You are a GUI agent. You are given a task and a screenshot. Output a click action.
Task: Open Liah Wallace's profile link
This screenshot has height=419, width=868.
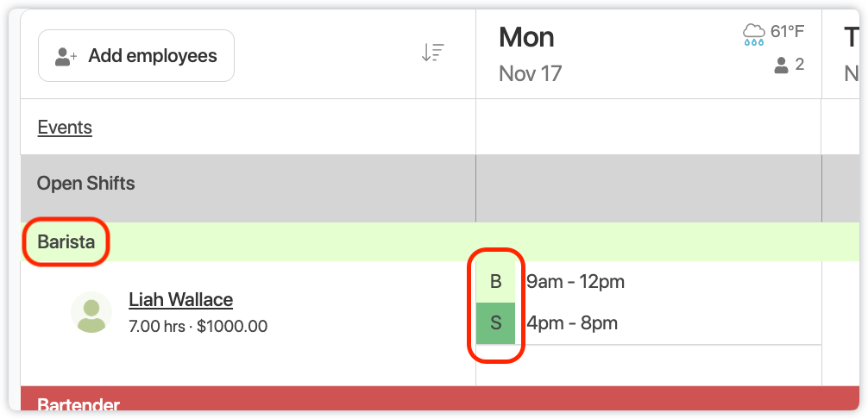point(180,300)
